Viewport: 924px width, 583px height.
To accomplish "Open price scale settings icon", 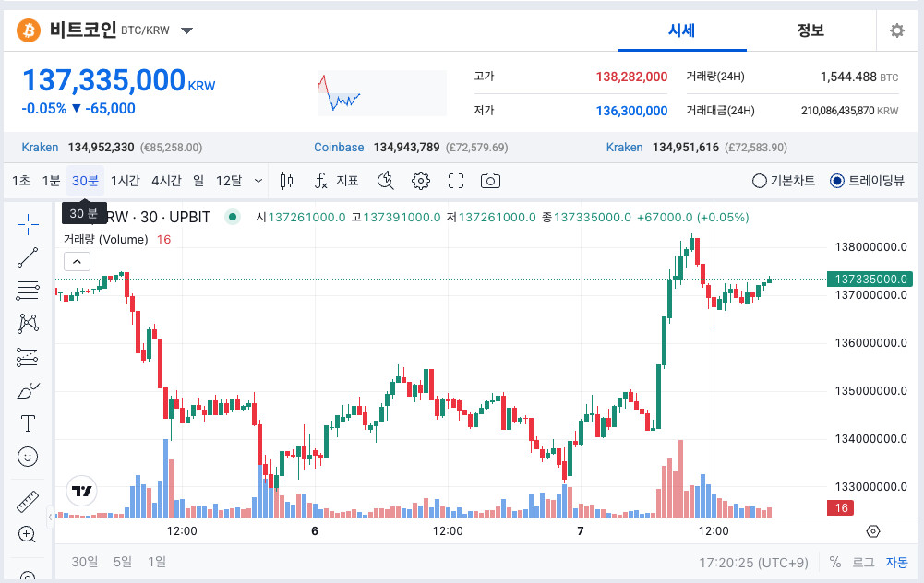I will (x=873, y=531).
